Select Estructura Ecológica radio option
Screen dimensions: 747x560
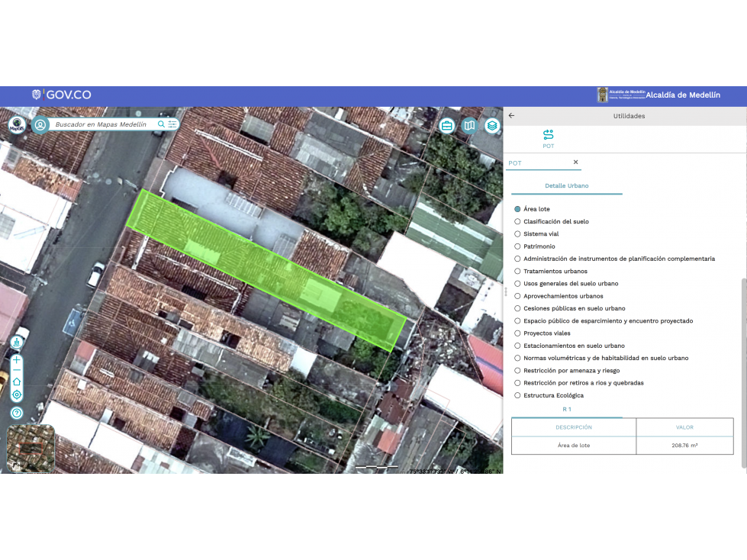517,395
